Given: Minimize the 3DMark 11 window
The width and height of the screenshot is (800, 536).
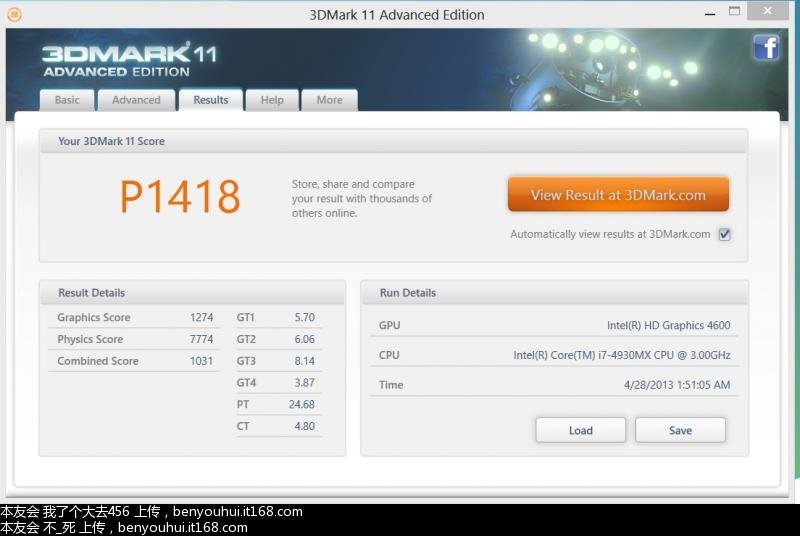Looking at the screenshot, I should (710, 13).
